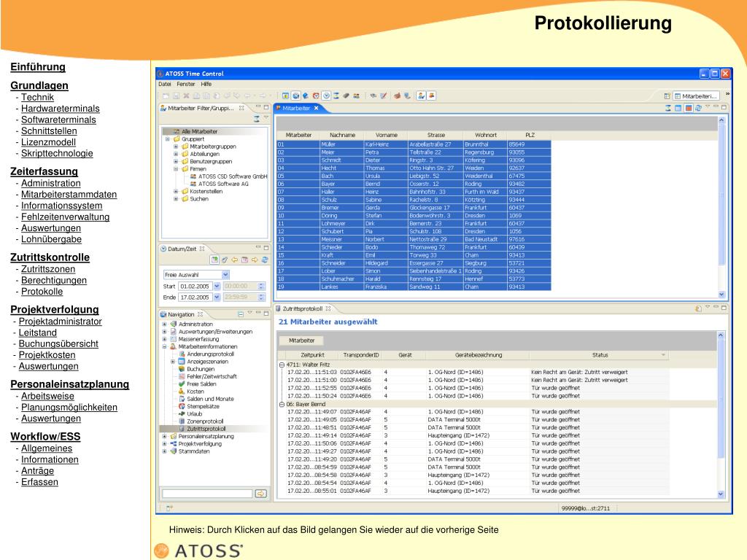Click the Urlaub icon in the Navigation tree
The image size is (747, 560).
[182, 414]
